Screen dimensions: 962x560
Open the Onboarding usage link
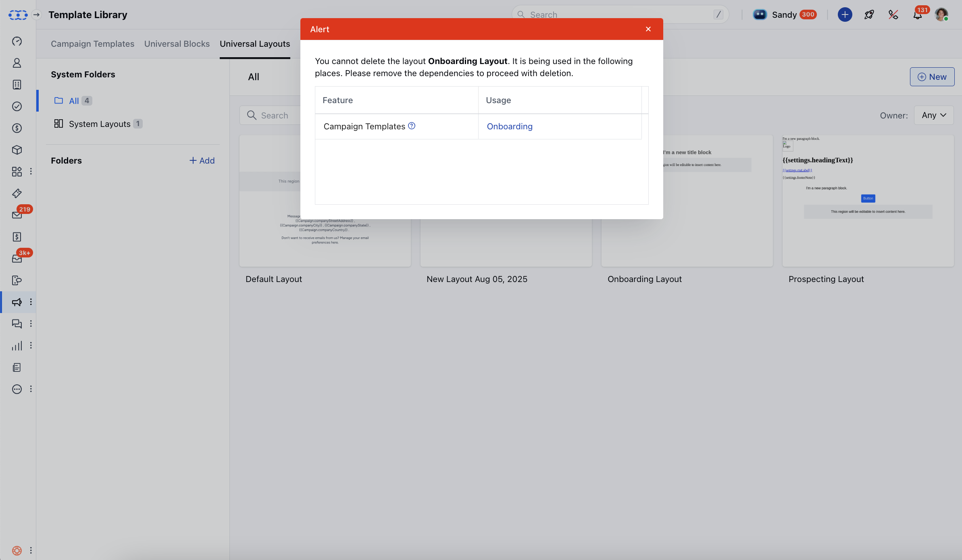[510, 127]
